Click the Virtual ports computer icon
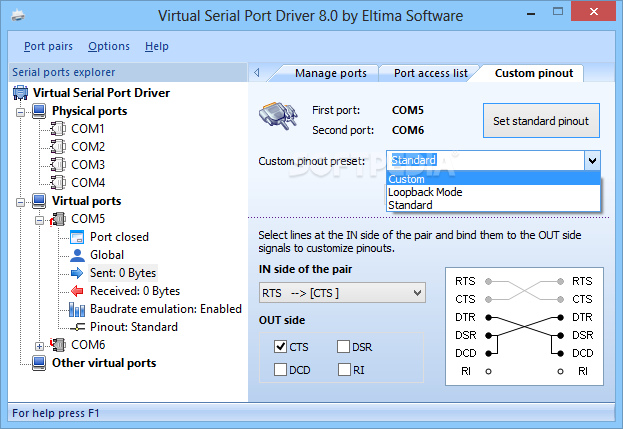The image size is (623, 429). [x=39, y=201]
